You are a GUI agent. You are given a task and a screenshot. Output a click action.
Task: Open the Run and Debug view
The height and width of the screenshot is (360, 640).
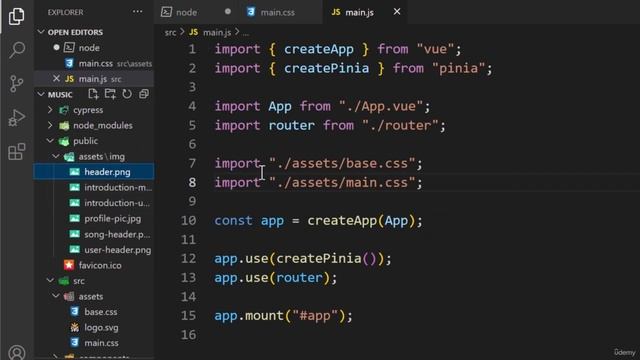tap(17, 118)
